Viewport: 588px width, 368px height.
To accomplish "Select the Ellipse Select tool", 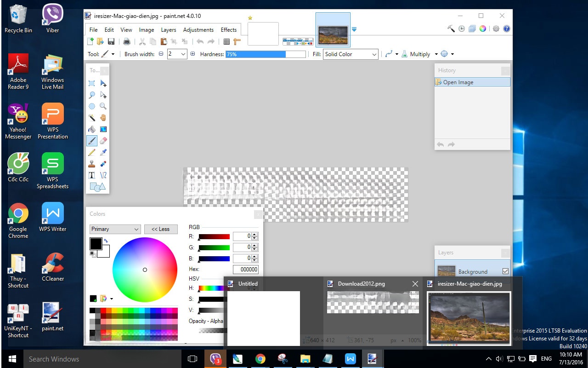I will [x=92, y=106].
